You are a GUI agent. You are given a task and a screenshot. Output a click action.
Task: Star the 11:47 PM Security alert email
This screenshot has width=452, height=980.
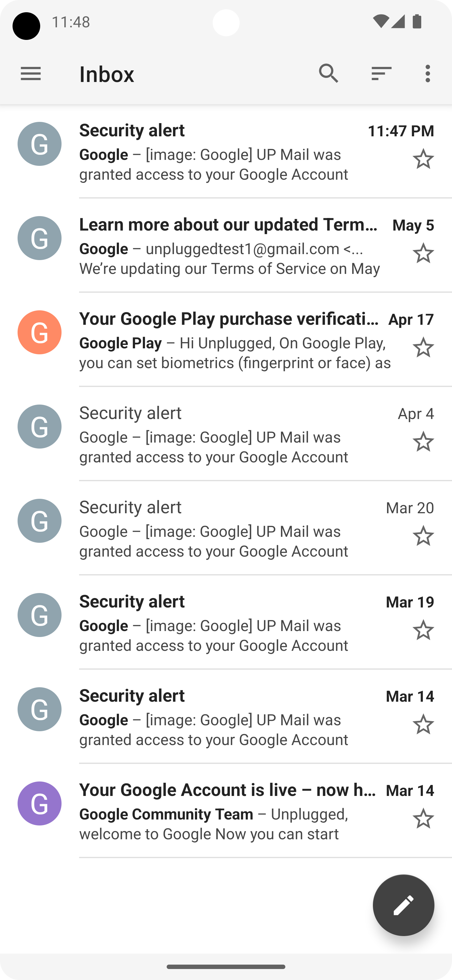coord(423,159)
